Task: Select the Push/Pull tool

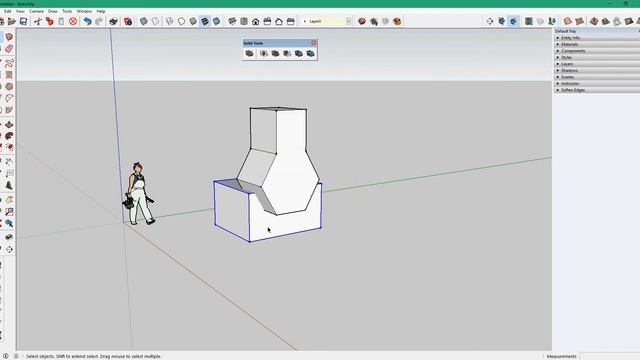Action: [x=9, y=124]
